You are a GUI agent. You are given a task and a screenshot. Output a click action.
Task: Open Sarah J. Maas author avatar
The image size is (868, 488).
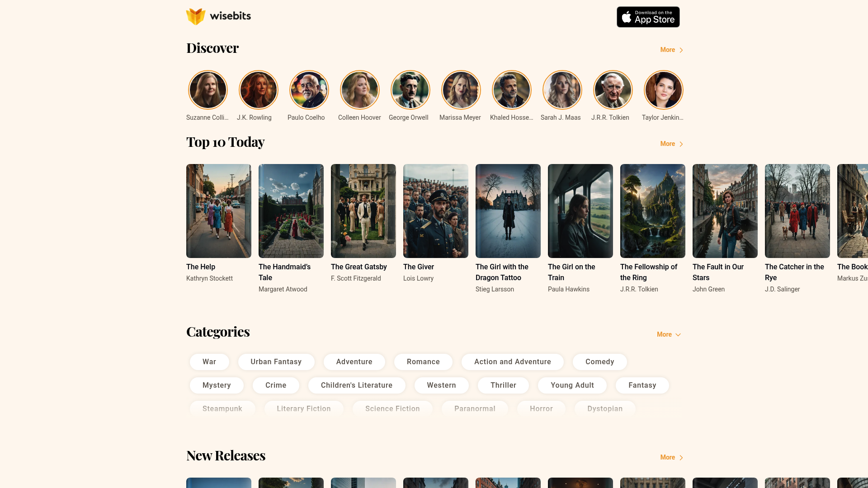(x=562, y=90)
